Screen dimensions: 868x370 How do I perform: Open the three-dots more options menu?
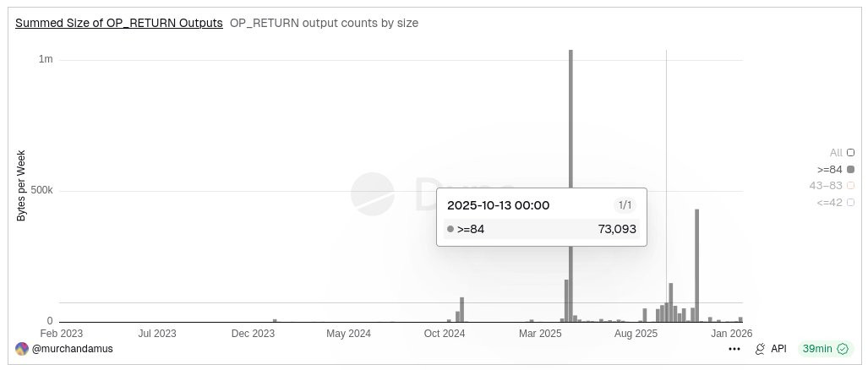(734, 349)
